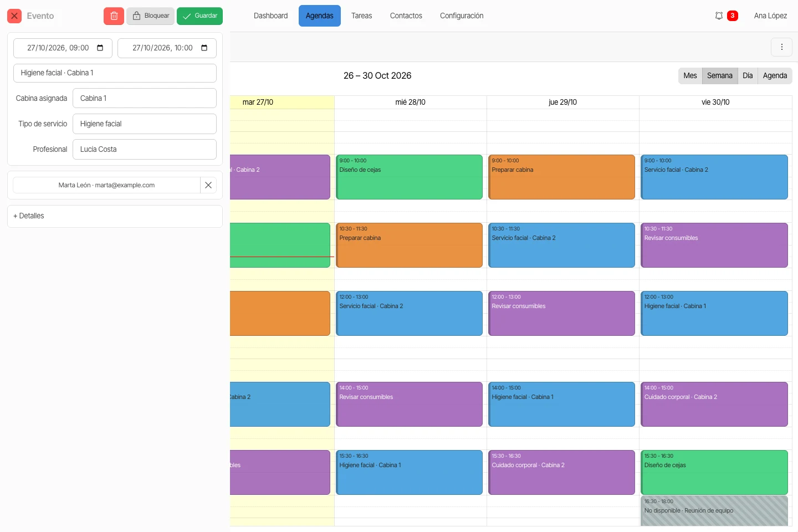The image size is (798, 532).
Task: Open Friday 15:30 Diseño de cejas event
Action: point(714,473)
